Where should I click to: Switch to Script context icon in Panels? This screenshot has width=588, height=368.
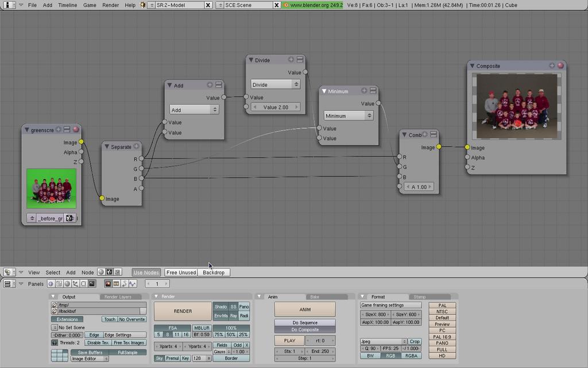coord(59,284)
